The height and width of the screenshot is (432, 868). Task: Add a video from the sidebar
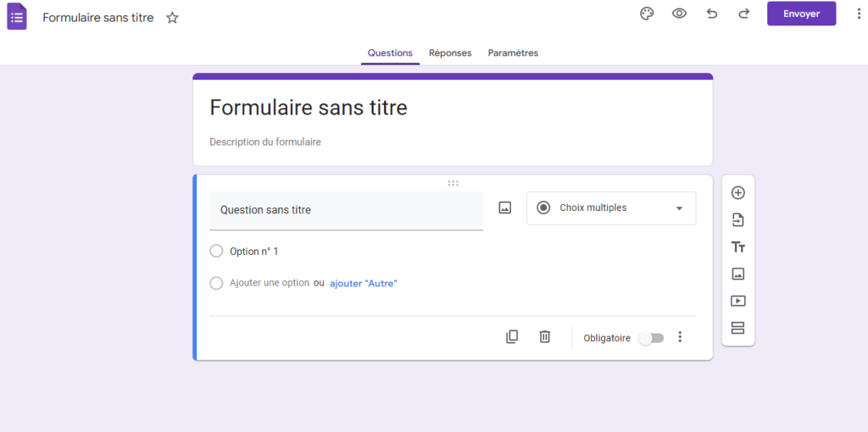[x=738, y=301]
